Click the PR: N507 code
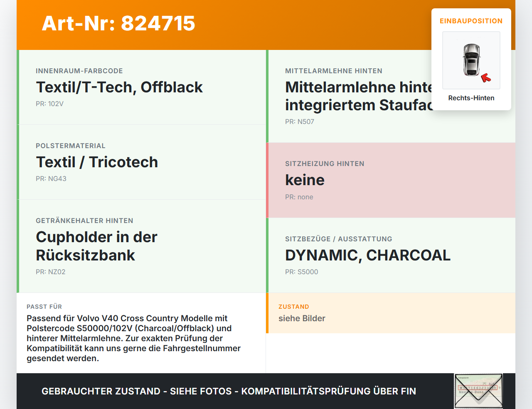Viewport: 532px width, 409px height. pyautogui.click(x=300, y=121)
